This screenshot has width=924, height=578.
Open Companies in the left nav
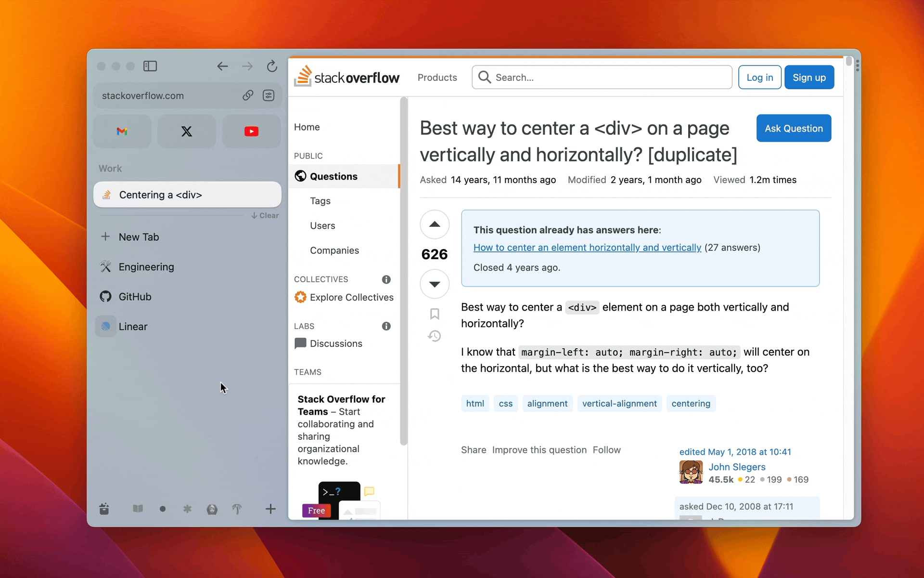[x=334, y=250]
